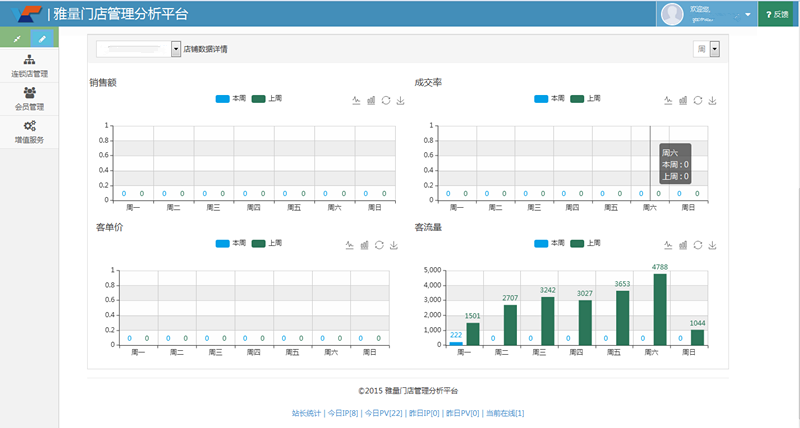Switch 客流量 chart to bar view
This screenshot has width=800, height=428.
pyautogui.click(x=684, y=244)
